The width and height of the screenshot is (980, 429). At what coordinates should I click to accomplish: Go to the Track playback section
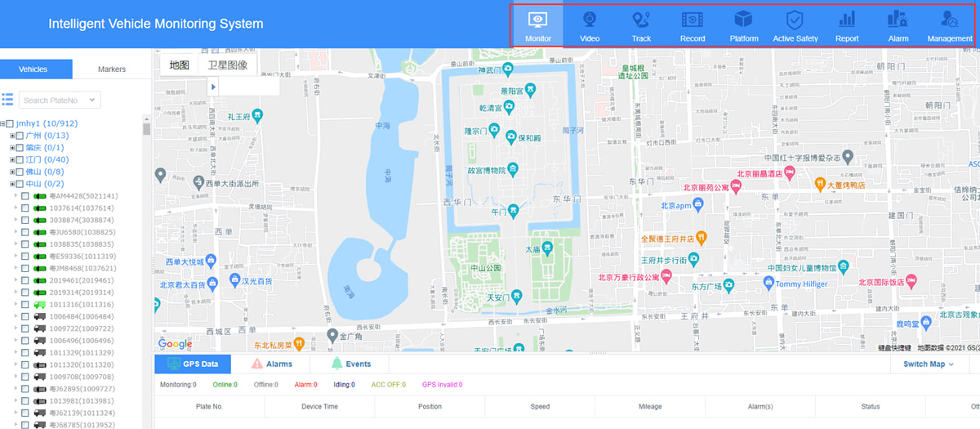coord(641,25)
